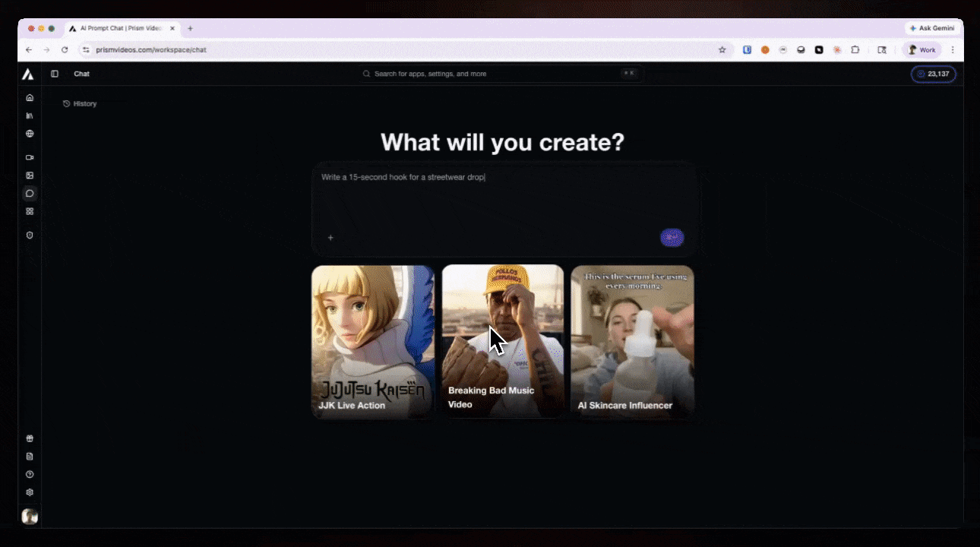Image resolution: width=980 pixels, height=547 pixels.
Task: Open the library books icon in sidebar
Action: click(30, 115)
